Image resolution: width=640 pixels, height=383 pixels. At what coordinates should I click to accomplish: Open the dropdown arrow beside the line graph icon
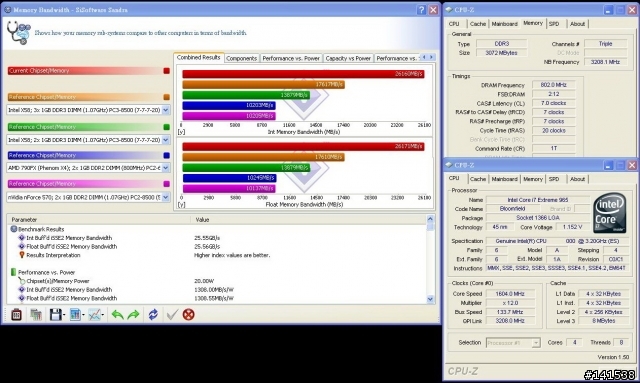pyautogui.click(x=103, y=315)
